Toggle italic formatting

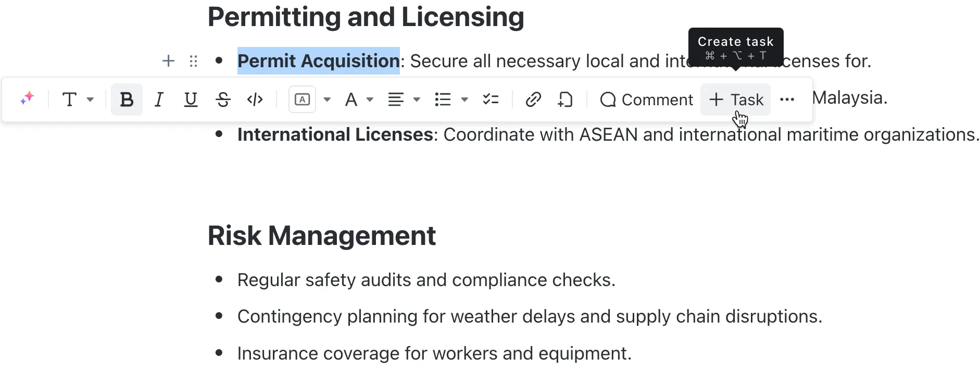[159, 100]
